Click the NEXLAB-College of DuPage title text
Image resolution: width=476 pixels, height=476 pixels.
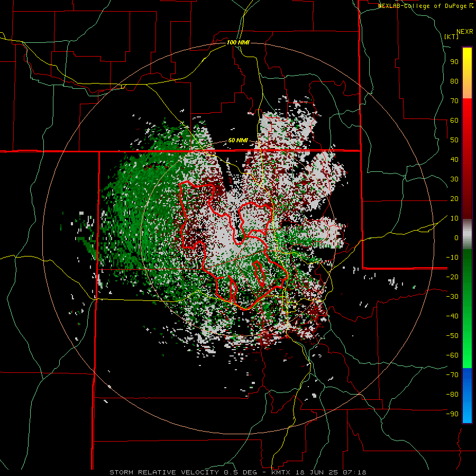click(x=423, y=6)
